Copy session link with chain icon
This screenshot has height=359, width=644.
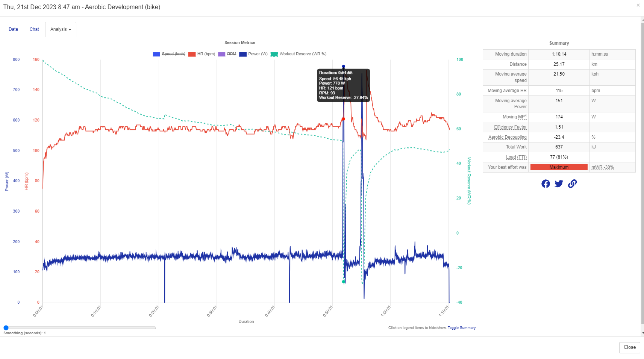572,183
